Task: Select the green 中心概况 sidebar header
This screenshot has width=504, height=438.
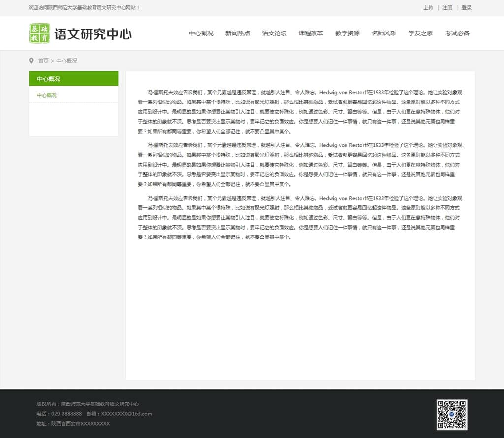Action: click(73, 79)
